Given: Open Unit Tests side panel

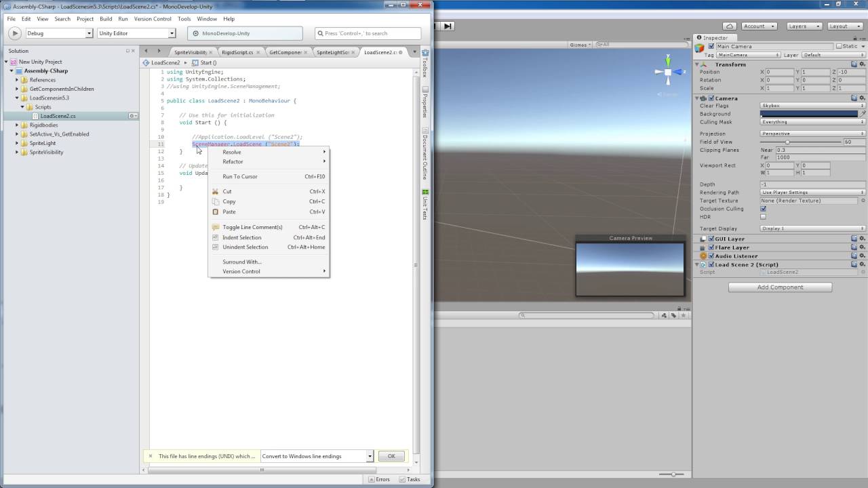Looking at the screenshot, I should pos(425,203).
